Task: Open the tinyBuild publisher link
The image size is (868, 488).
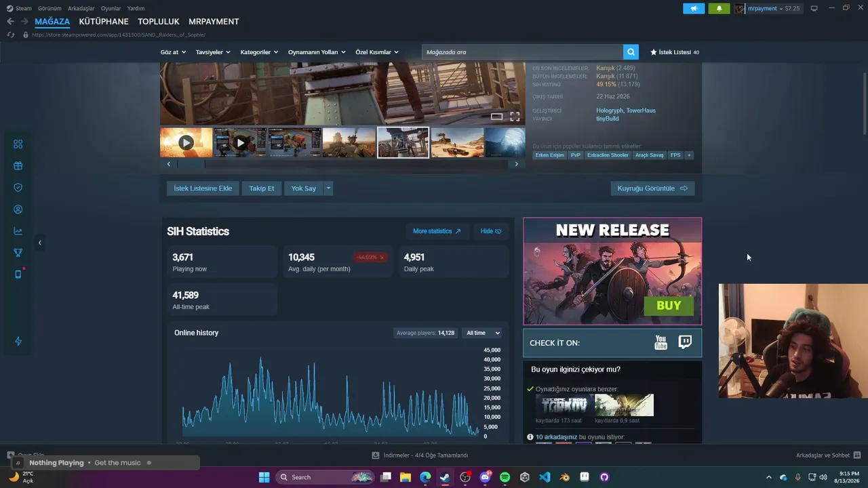Action: (607, 119)
